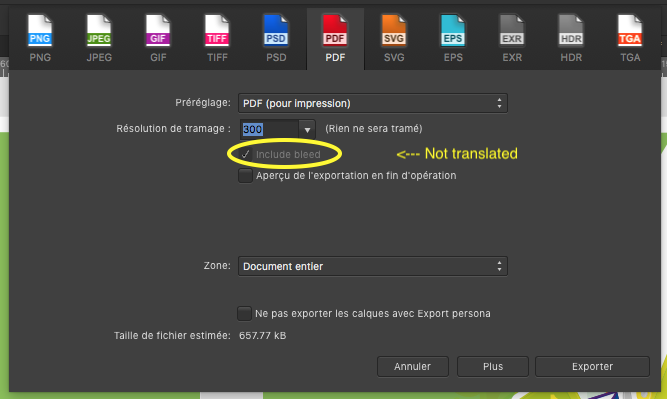Click the Exporter button
Viewport: 667px width, 399px height.
coord(592,366)
